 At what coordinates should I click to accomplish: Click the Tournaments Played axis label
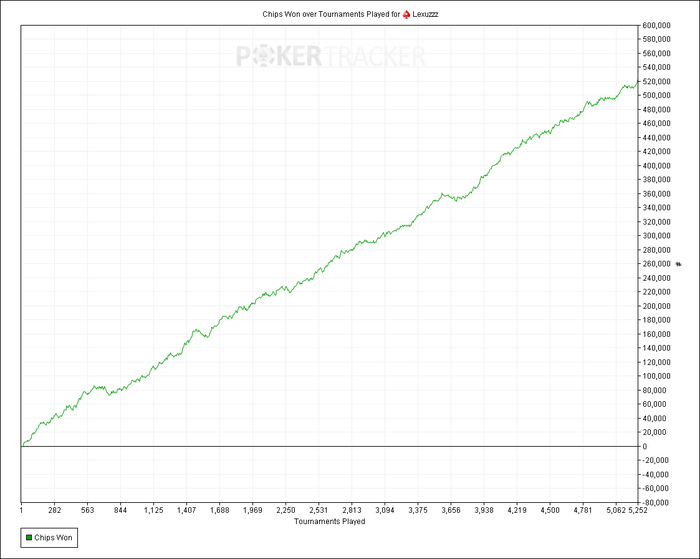329,521
